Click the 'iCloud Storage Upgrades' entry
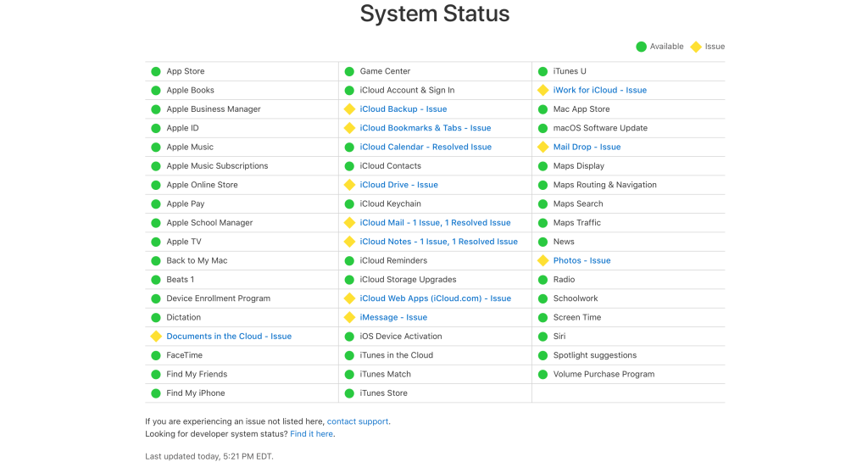The image size is (868, 468). click(x=408, y=280)
